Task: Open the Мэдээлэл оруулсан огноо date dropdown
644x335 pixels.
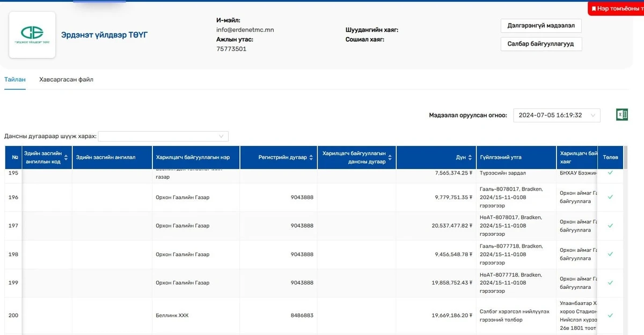Action: coord(557,115)
